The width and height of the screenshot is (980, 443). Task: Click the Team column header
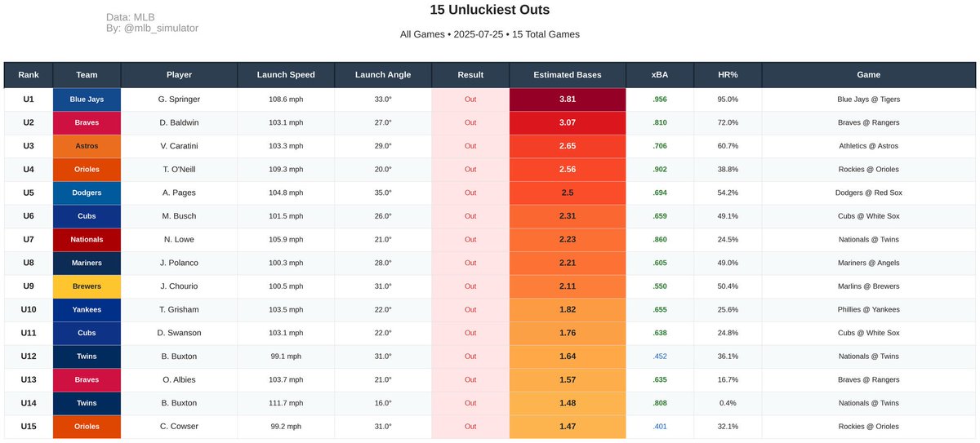pyautogui.click(x=87, y=74)
